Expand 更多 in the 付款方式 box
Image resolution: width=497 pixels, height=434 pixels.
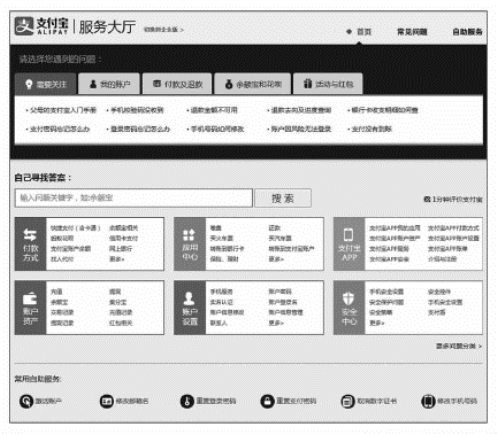(117, 259)
